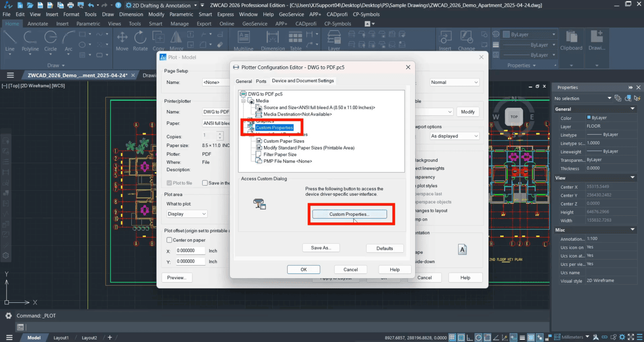The height and width of the screenshot is (342, 644).
Task: Switch to the Ports tab
Action: [261, 81]
